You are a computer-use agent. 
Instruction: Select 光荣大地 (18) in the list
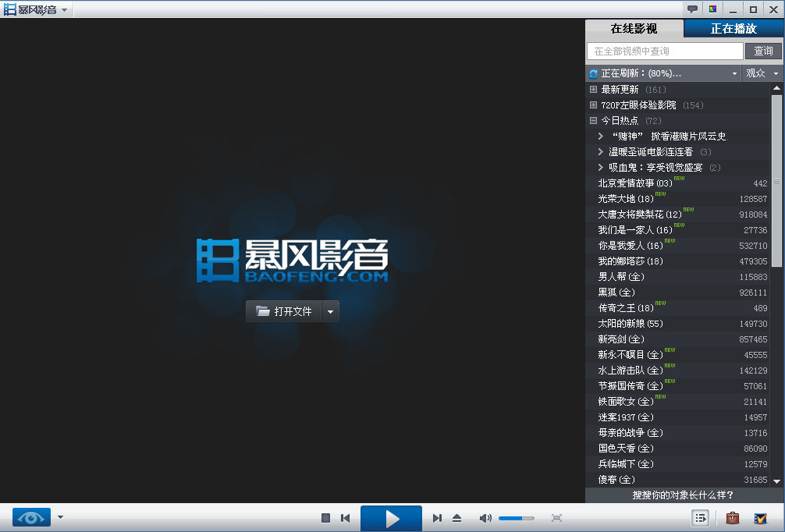coord(678,199)
